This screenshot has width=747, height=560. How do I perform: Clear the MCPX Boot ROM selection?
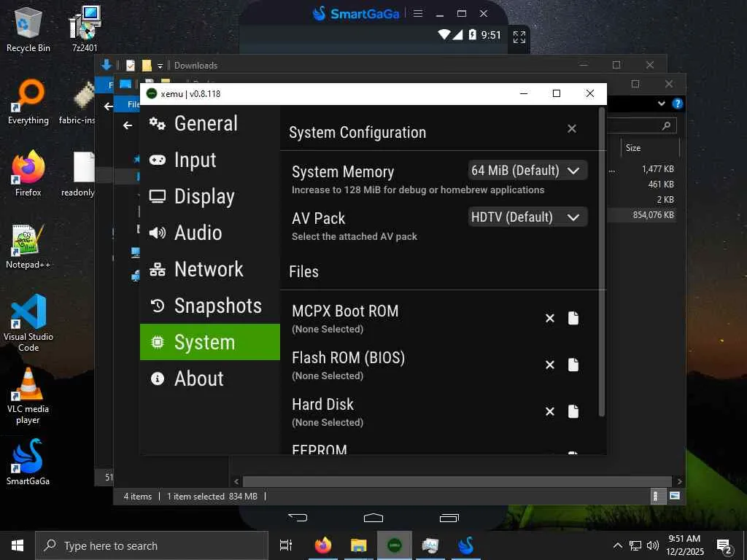[x=550, y=318]
